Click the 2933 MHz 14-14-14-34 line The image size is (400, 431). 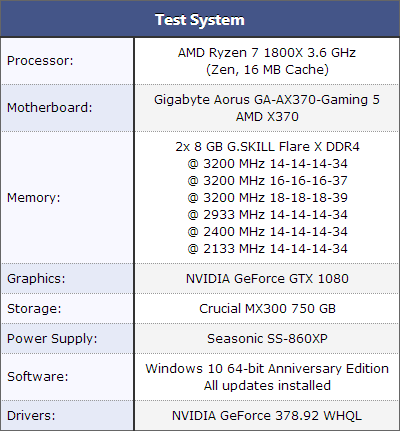click(267, 215)
